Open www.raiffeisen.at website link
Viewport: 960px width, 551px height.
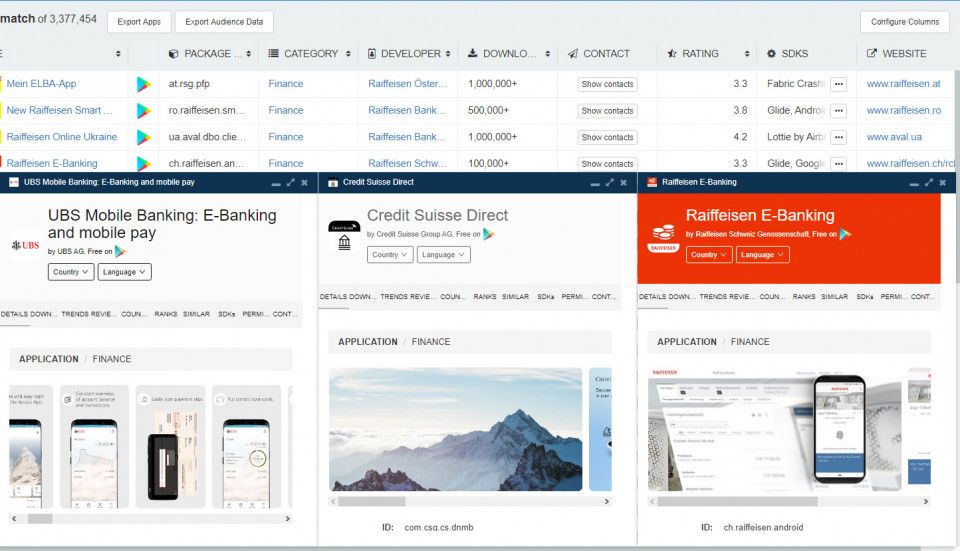tap(903, 84)
